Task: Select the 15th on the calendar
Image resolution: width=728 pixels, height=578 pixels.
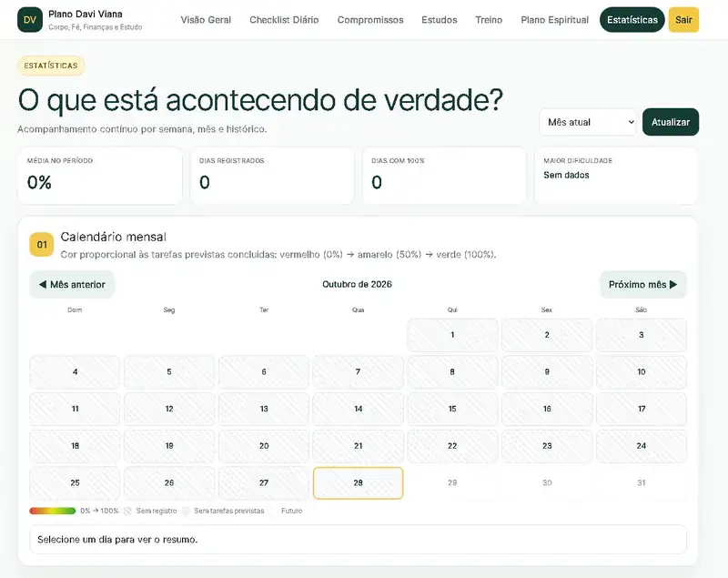Action: pyautogui.click(x=452, y=409)
